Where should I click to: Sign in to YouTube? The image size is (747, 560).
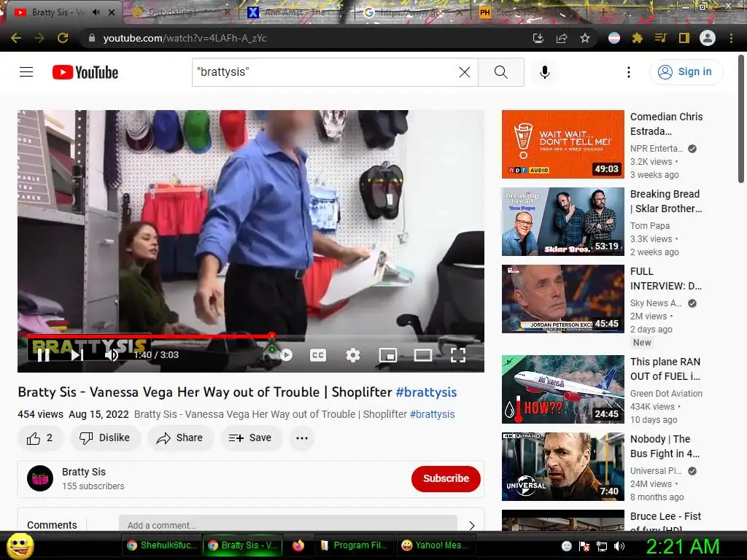pyautogui.click(x=686, y=71)
